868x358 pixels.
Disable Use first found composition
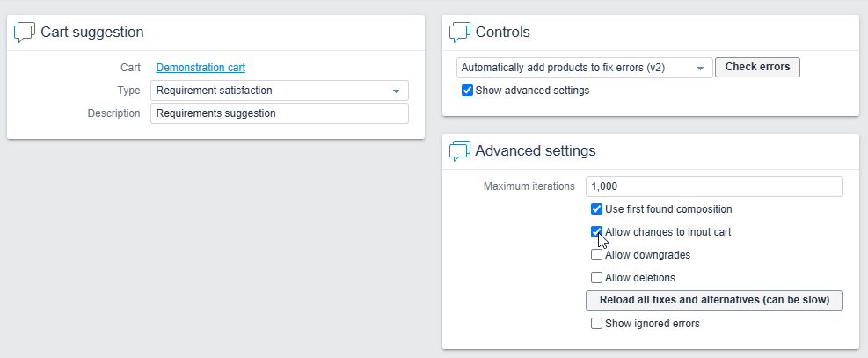coord(597,209)
